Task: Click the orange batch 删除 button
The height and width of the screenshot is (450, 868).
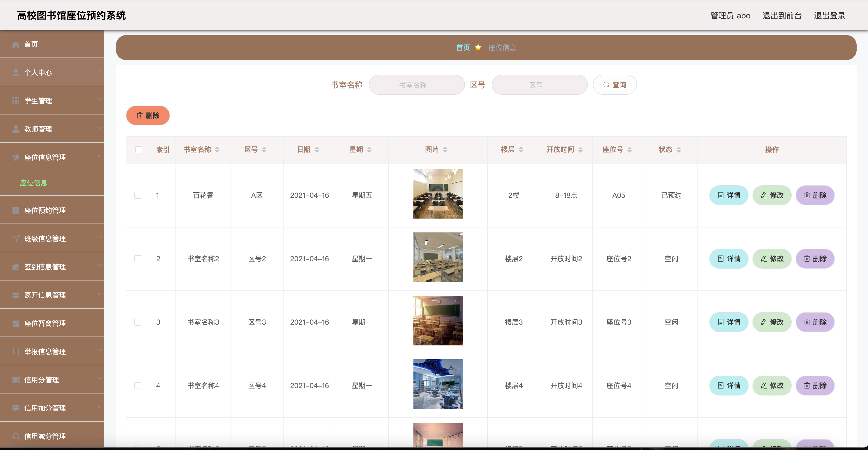Action: 148,115
